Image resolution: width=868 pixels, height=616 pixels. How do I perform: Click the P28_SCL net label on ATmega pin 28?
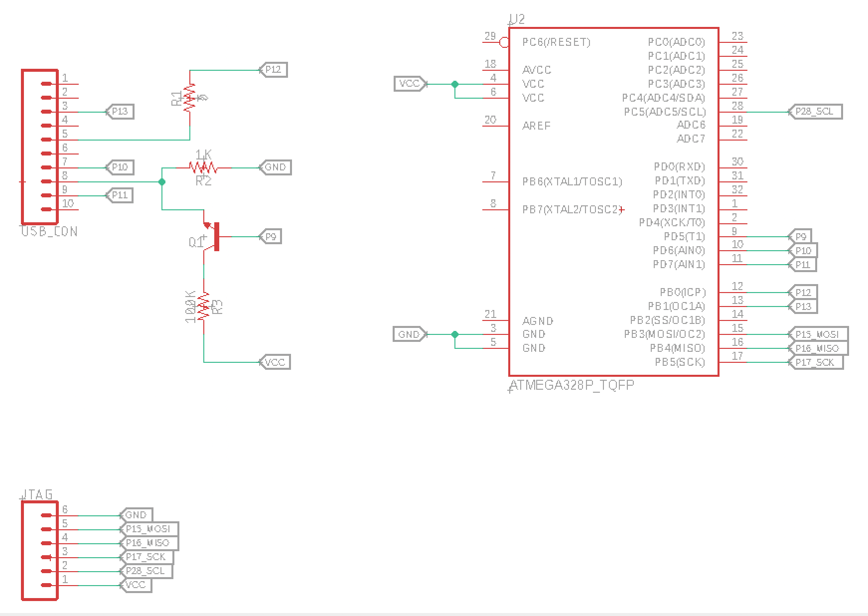point(815,112)
